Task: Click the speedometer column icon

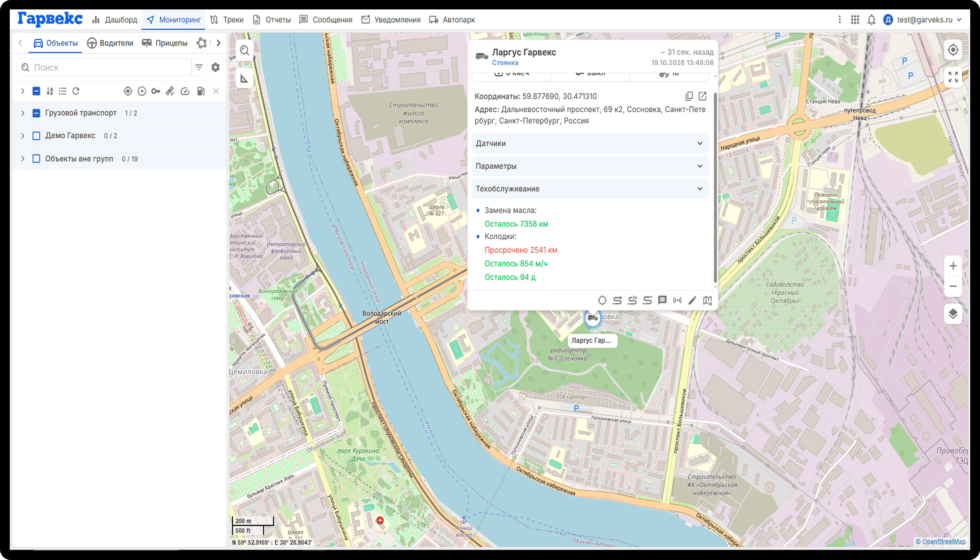Action: tap(185, 91)
